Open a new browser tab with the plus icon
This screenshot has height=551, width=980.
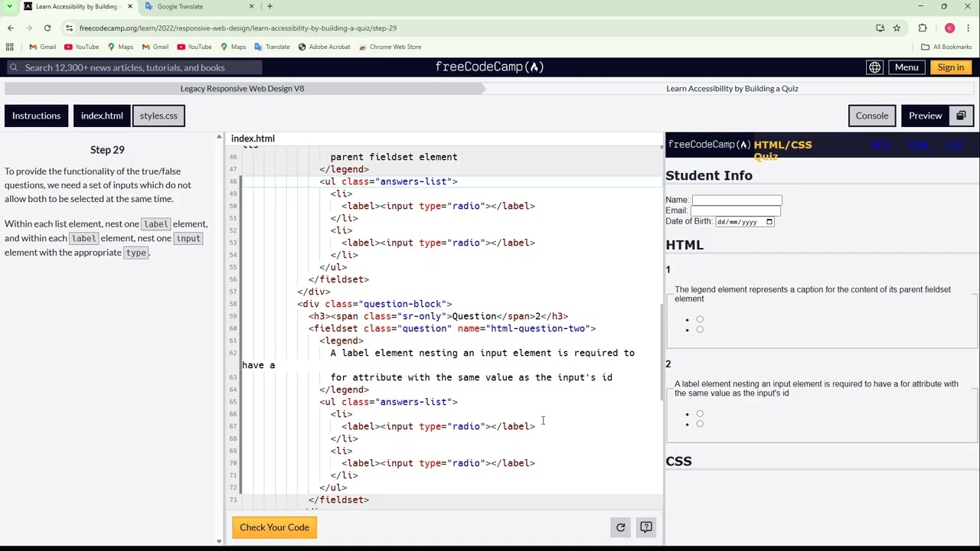[269, 6]
